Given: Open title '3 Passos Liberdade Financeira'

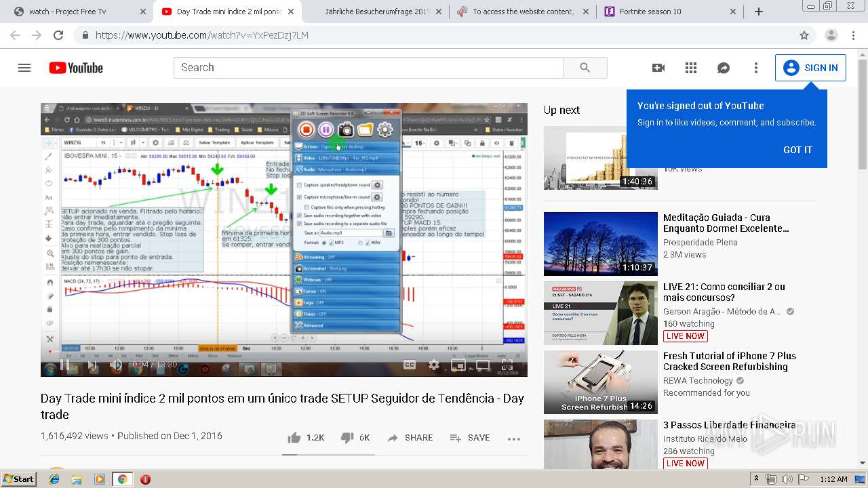Looking at the screenshot, I should pyautogui.click(x=730, y=425).
